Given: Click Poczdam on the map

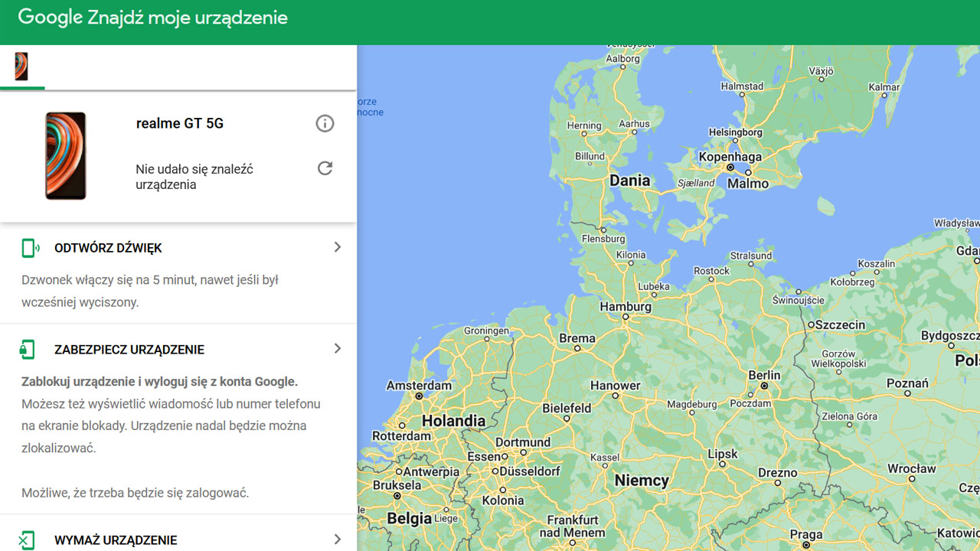Looking at the screenshot, I should (750, 403).
